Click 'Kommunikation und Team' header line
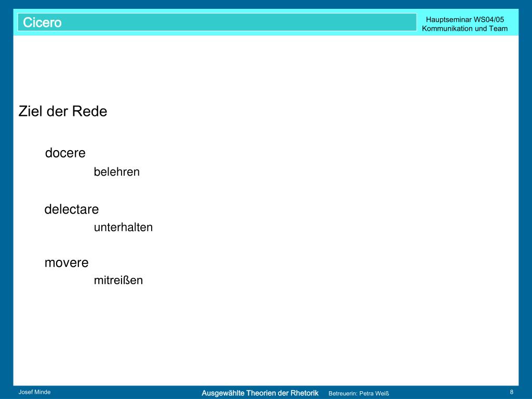This screenshot has height=399, width=532. click(x=464, y=29)
